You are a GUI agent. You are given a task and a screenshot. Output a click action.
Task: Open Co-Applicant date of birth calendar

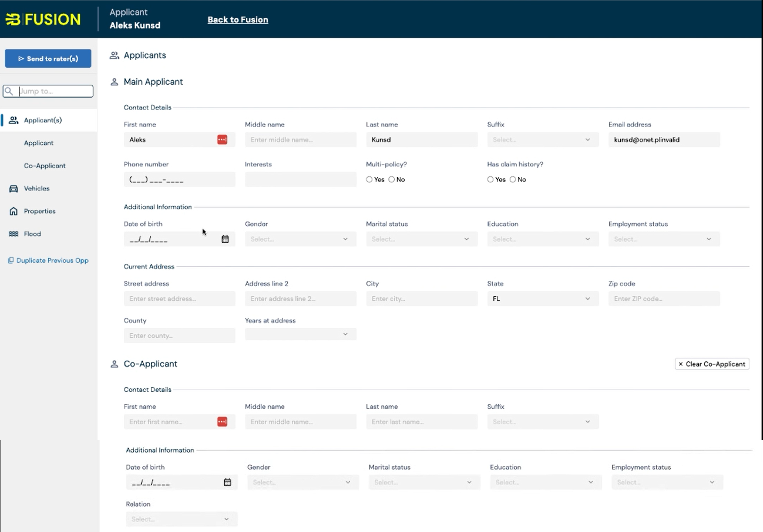pyautogui.click(x=227, y=482)
